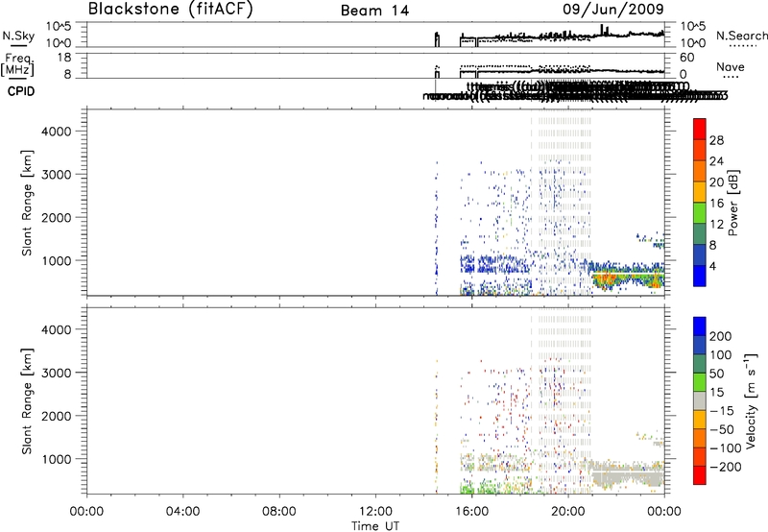Click the 'Power [dB]' colorbar label

(732, 203)
